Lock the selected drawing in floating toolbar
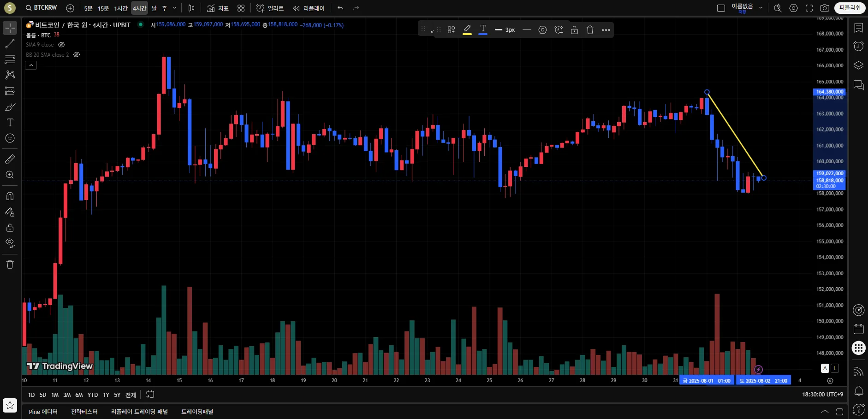Viewport: 868px width, 419px height. tap(574, 30)
